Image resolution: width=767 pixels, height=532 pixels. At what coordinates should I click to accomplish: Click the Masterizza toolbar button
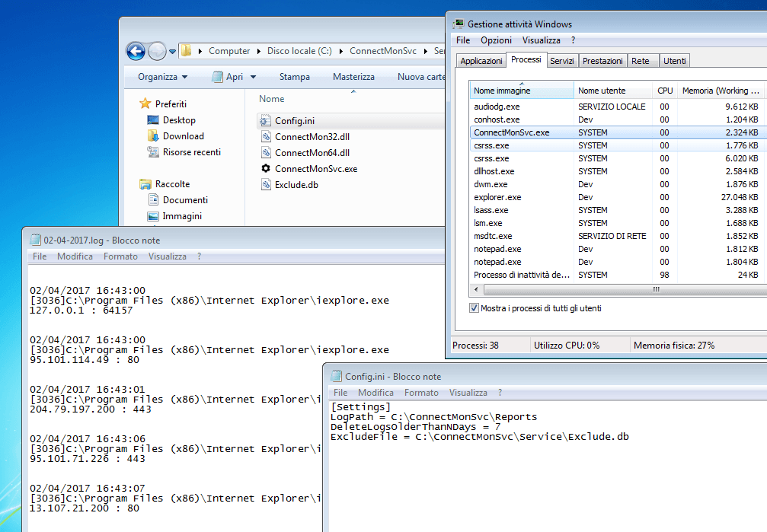pos(353,77)
